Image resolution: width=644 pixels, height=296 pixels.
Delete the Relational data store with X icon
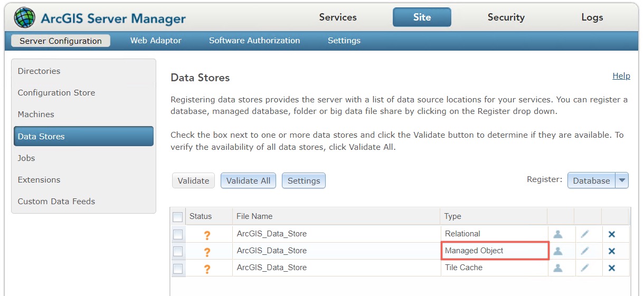coord(612,234)
